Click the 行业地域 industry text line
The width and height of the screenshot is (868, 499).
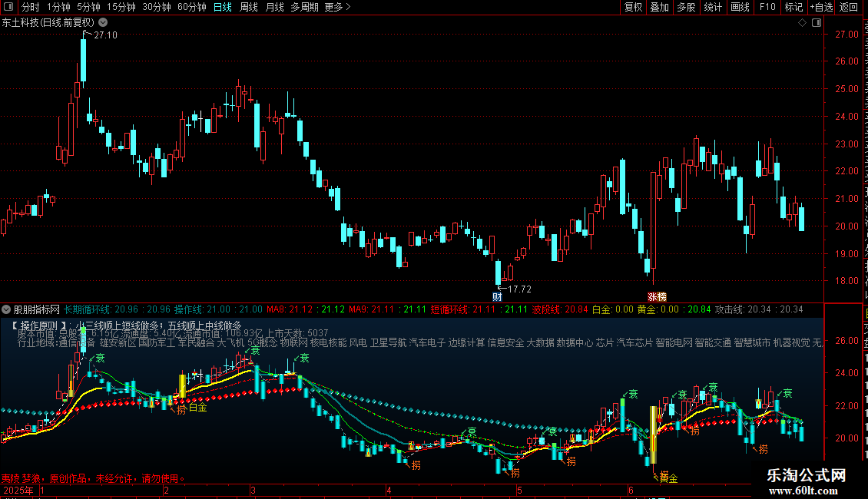(419, 342)
